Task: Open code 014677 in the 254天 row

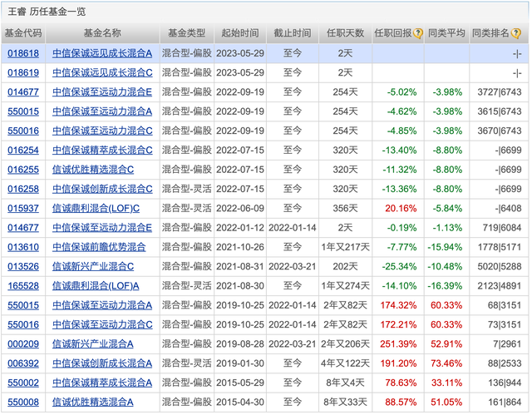Action: (x=23, y=92)
